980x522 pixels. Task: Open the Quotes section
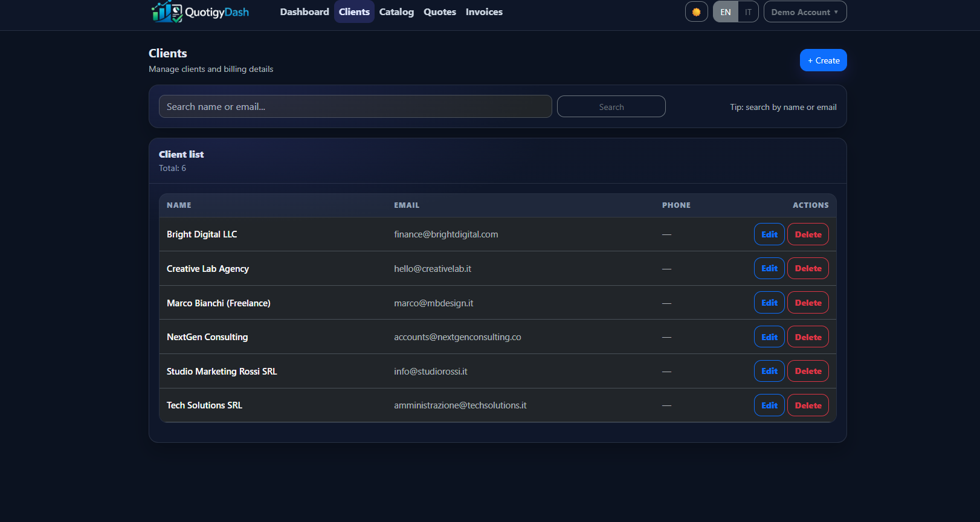click(x=440, y=11)
